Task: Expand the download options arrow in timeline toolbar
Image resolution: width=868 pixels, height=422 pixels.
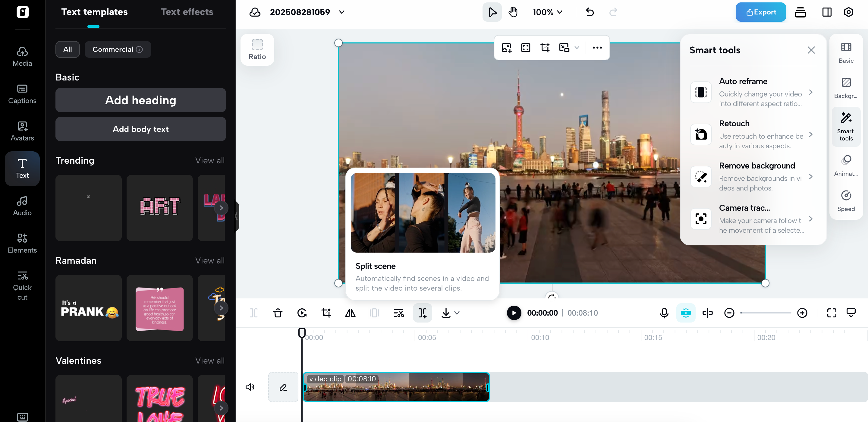Action: [x=457, y=313]
